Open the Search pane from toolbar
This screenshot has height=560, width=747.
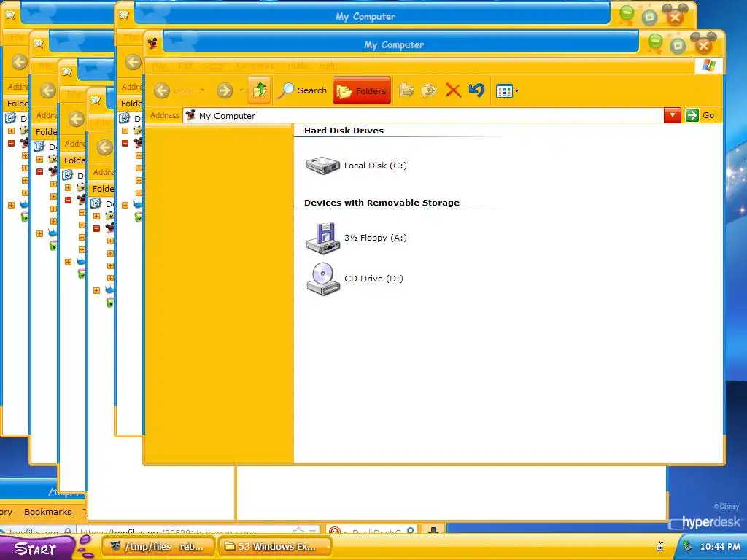[x=303, y=90]
